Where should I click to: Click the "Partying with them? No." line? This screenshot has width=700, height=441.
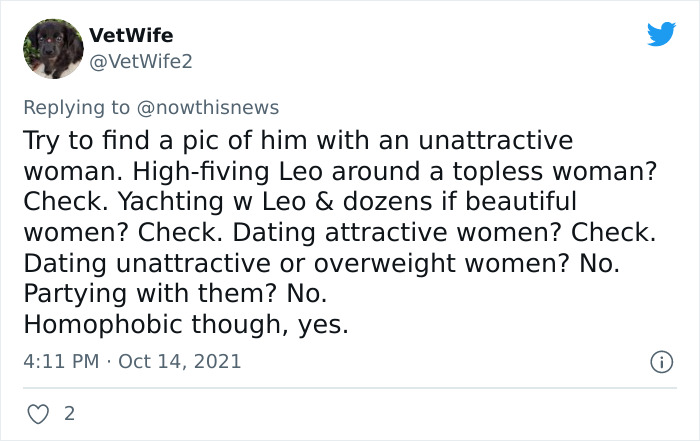(x=175, y=295)
